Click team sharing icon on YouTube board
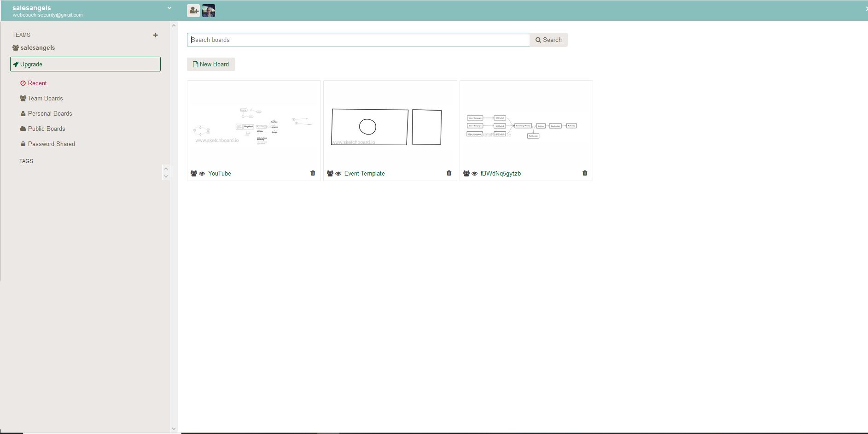 coord(194,173)
